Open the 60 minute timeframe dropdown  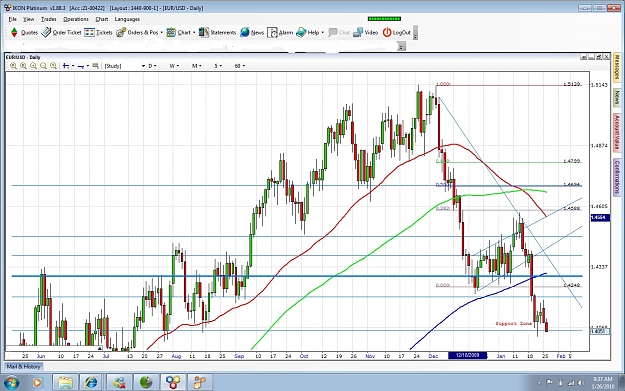tap(240, 66)
